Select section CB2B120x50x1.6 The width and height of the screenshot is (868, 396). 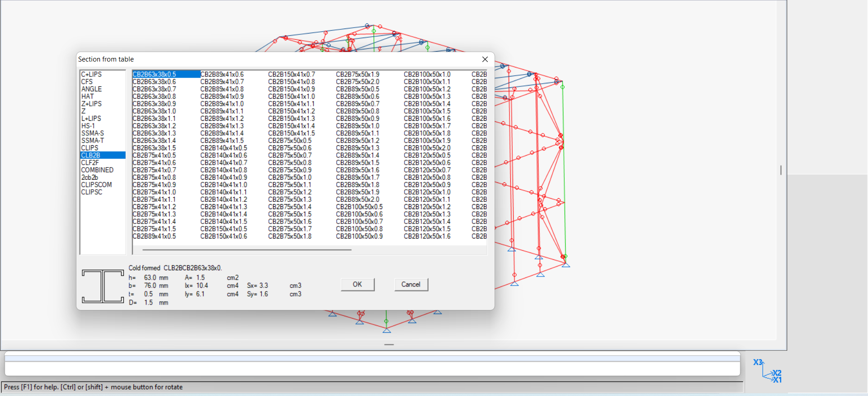click(427, 236)
